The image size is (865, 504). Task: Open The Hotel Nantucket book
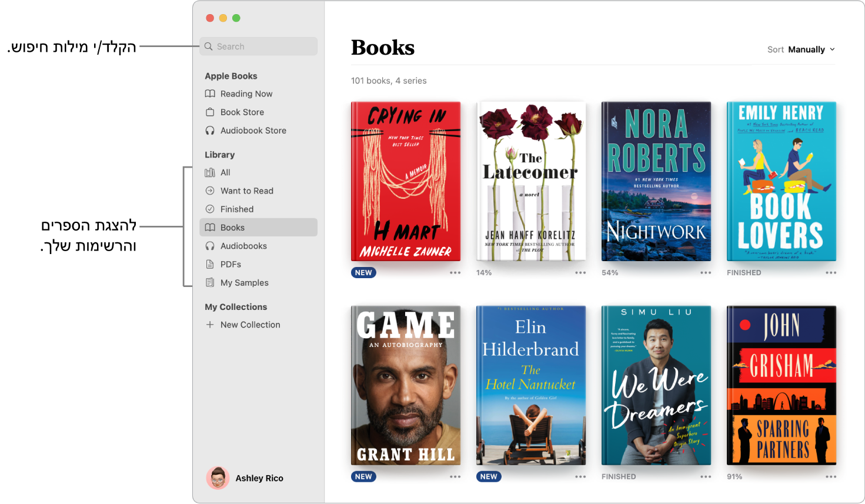click(531, 385)
